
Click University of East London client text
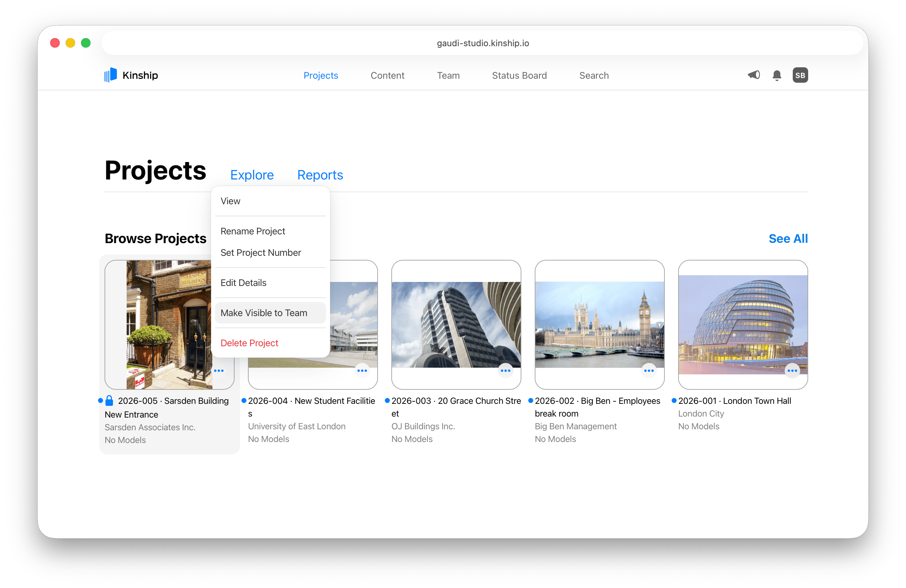coord(297,426)
